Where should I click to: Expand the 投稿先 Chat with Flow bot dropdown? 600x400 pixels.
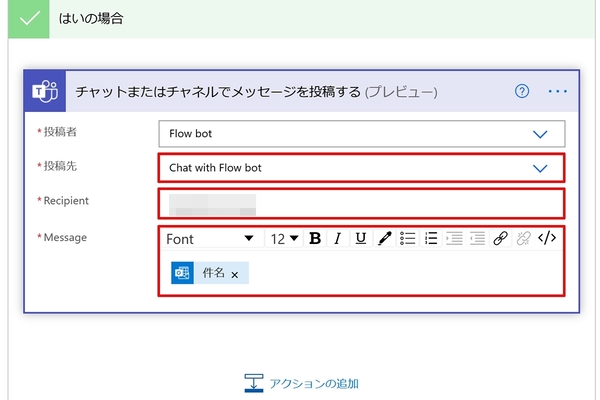pyautogui.click(x=541, y=168)
